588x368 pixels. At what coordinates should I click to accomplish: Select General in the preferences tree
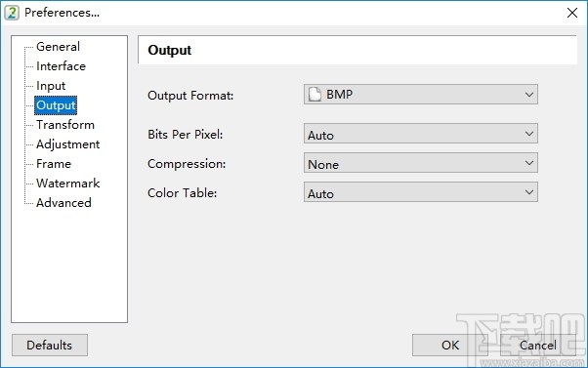(58, 47)
